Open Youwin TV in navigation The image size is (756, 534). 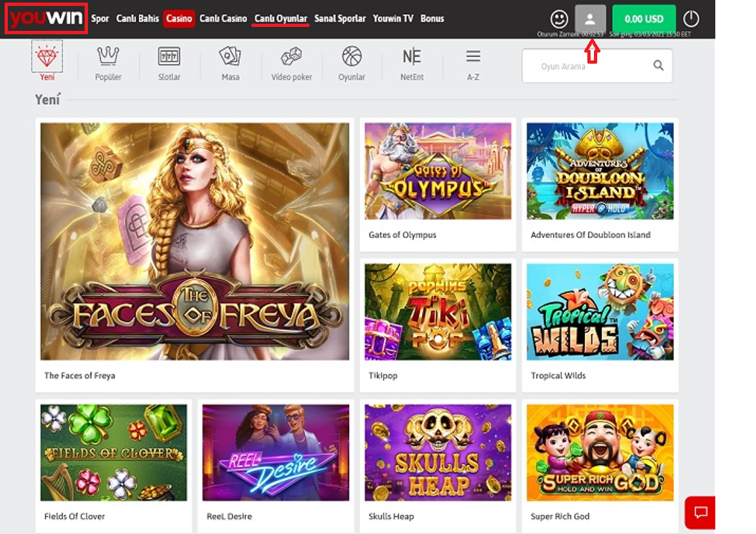pyautogui.click(x=393, y=19)
